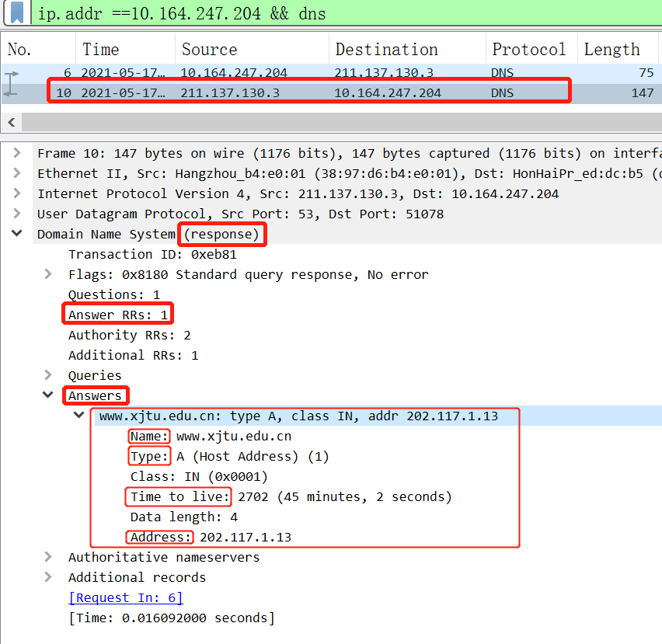Collapse the Domain Name System response section

(x=17, y=234)
